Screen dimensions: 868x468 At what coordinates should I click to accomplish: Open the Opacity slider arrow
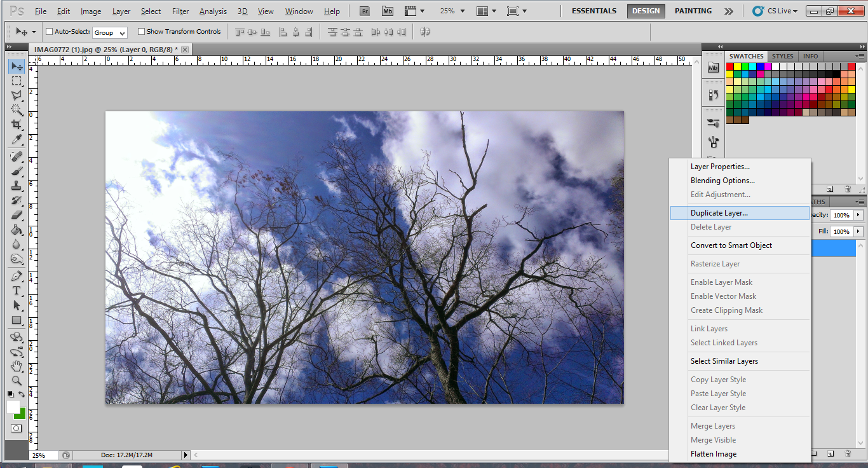(x=859, y=215)
